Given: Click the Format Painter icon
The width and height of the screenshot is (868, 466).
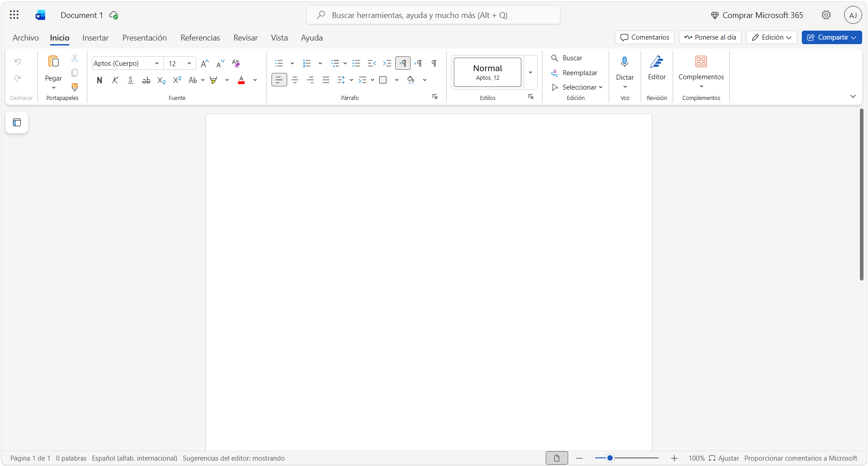Looking at the screenshot, I should pos(75,87).
